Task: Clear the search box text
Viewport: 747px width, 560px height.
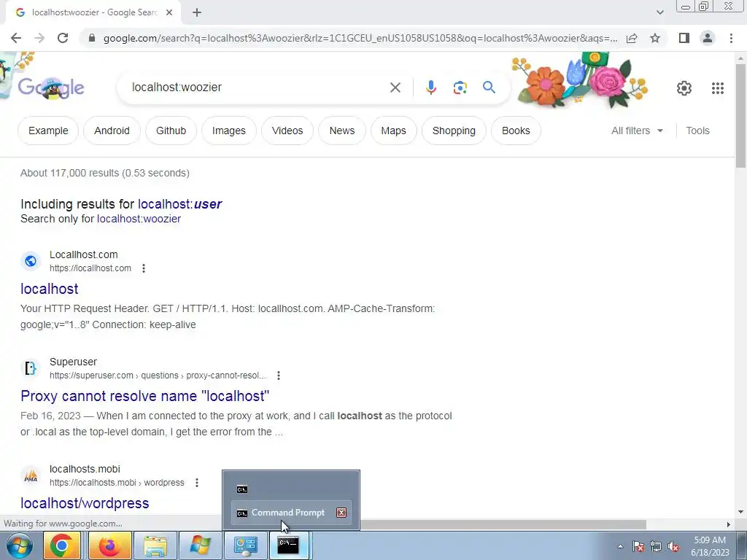Action: [x=395, y=87]
